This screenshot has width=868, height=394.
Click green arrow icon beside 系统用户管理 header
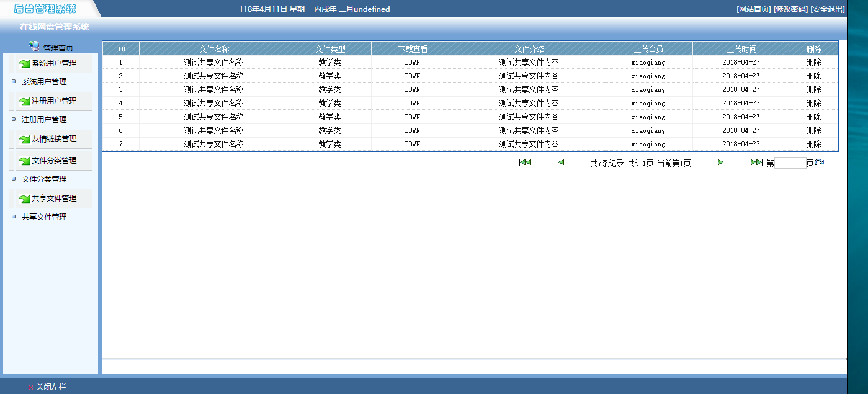(x=25, y=63)
